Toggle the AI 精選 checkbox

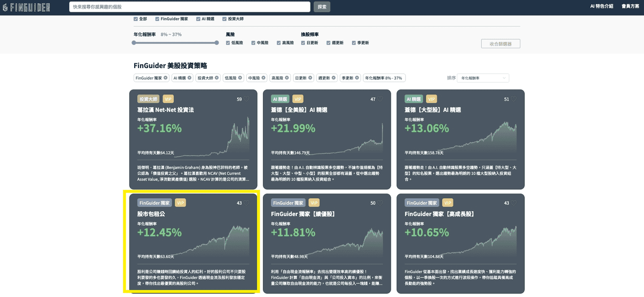click(x=198, y=19)
